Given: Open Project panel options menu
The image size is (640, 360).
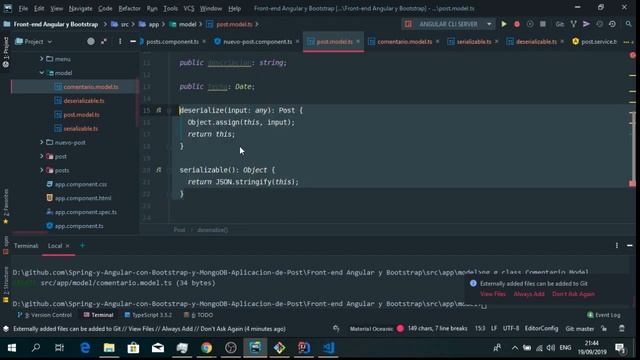Looking at the screenshot, I should (120, 41).
